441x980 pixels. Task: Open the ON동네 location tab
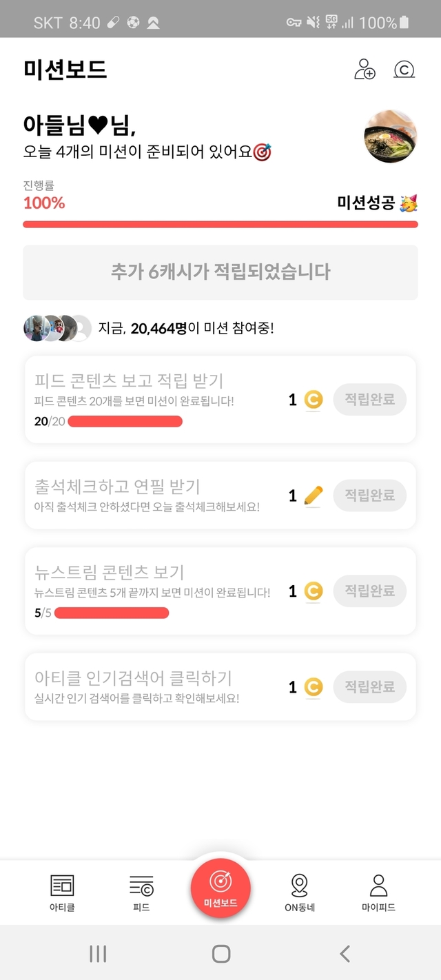[x=300, y=892]
